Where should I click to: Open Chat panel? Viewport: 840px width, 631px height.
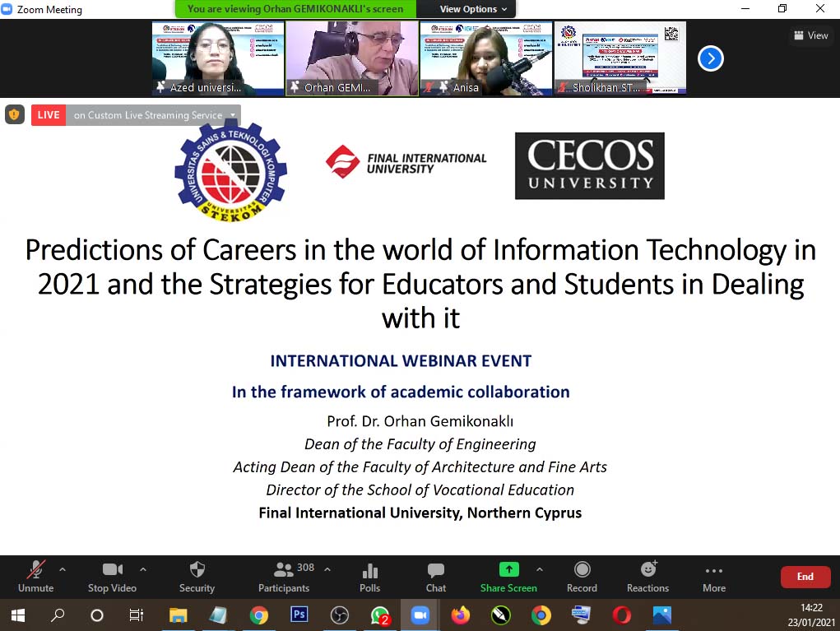pyautogui.click(x=435, y=577)
